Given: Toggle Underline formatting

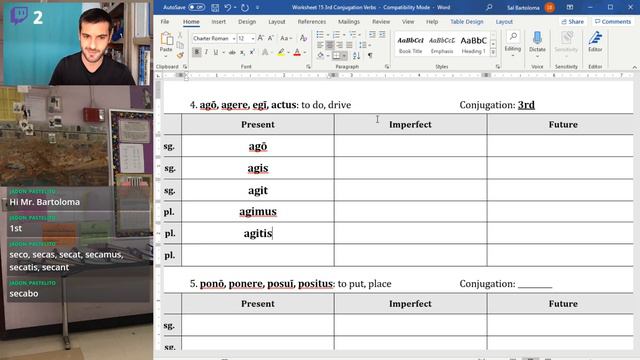Looking at the screenshot, I should click(216, 52).
